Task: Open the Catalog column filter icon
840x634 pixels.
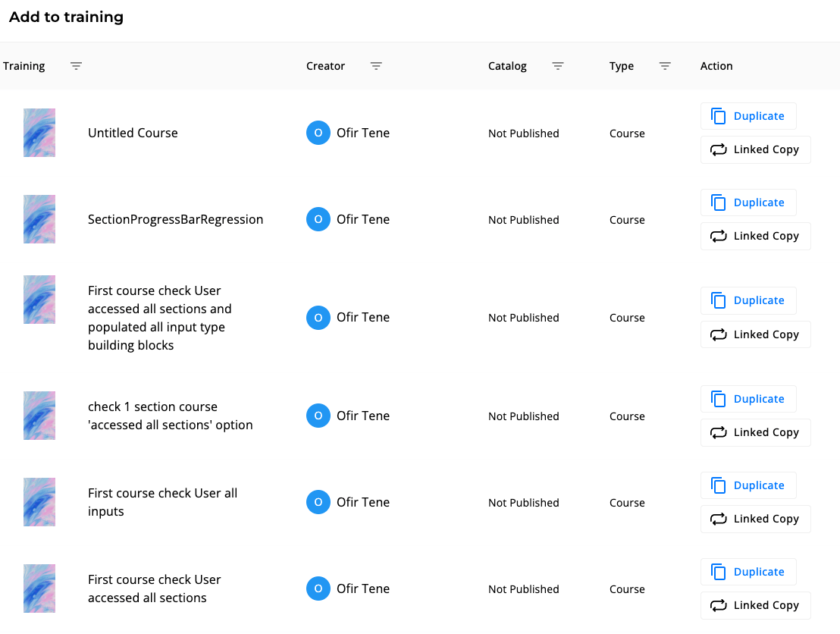Action: click(x=558, y=66)
